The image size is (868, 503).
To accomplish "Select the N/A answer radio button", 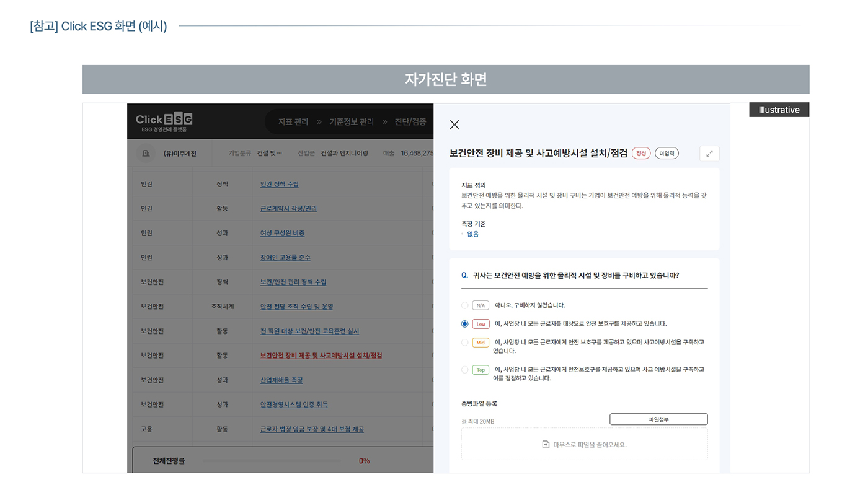I will pos(465,305).
